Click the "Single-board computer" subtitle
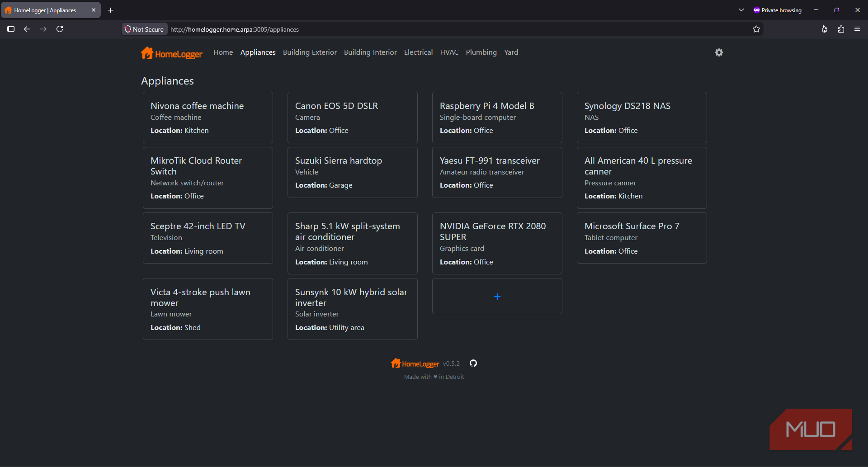 478,118
